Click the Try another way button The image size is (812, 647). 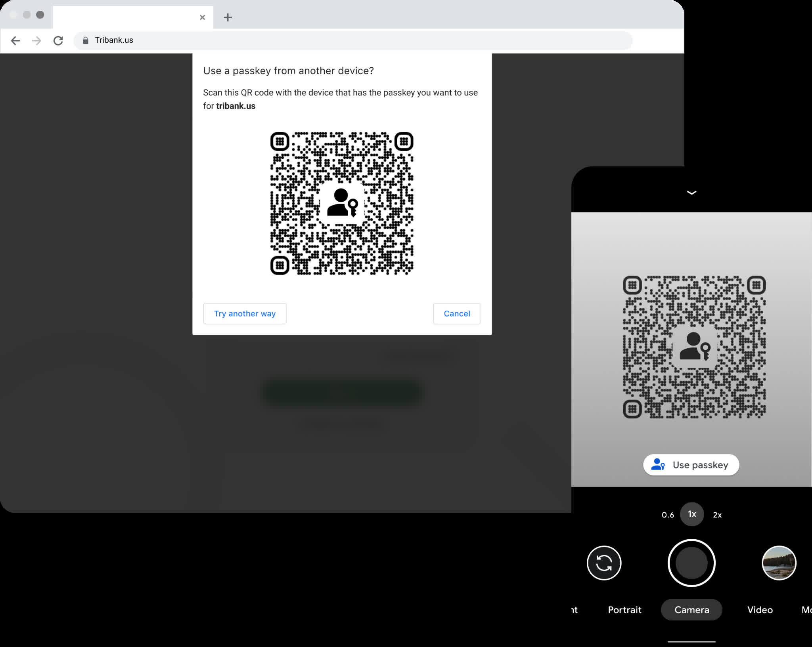pos(245,313)
